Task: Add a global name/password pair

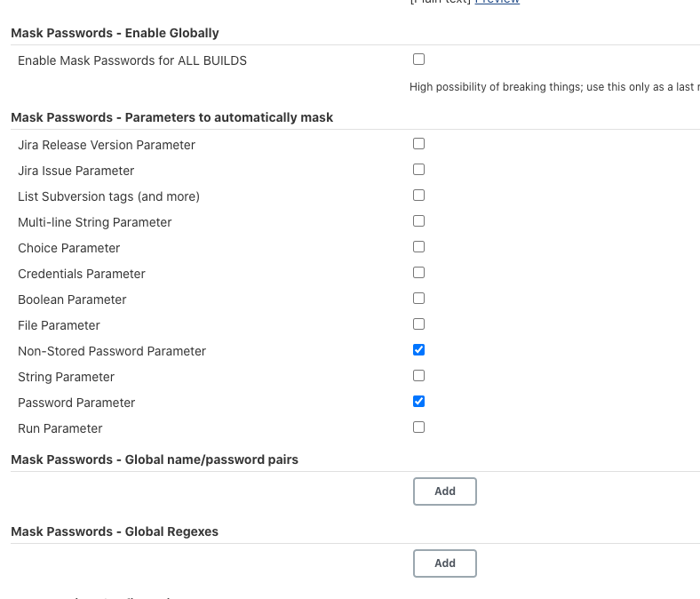Action: click(x=445, y=491)
